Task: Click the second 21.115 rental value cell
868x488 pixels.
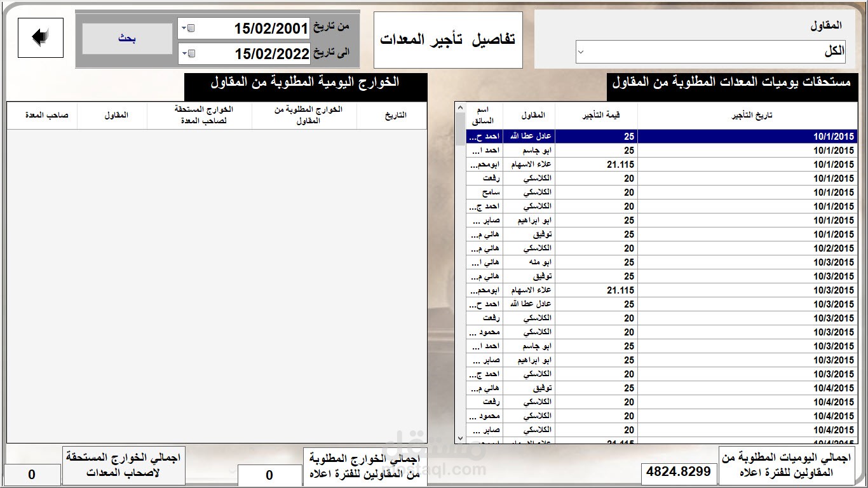Action: 597,290
